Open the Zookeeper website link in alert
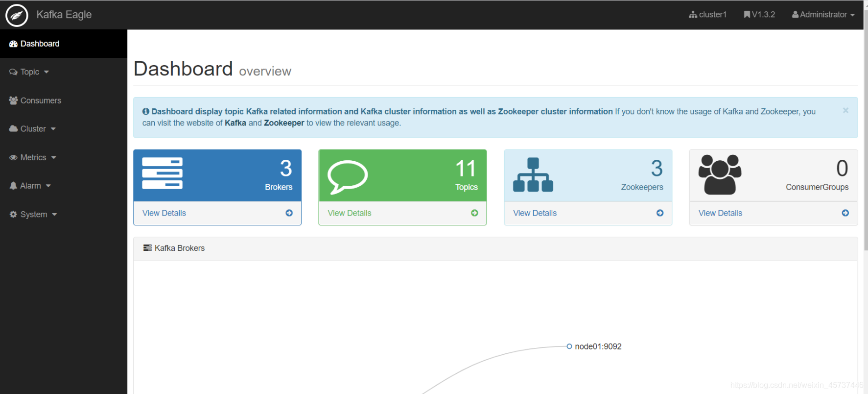Image resolution: width=868 pixels, height=394 pixels. (284, 123)
